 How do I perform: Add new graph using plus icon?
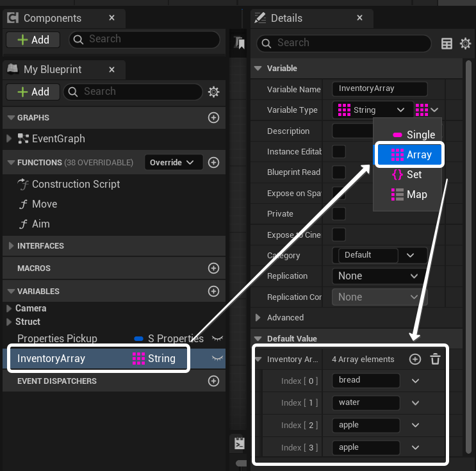click(214, 118)
